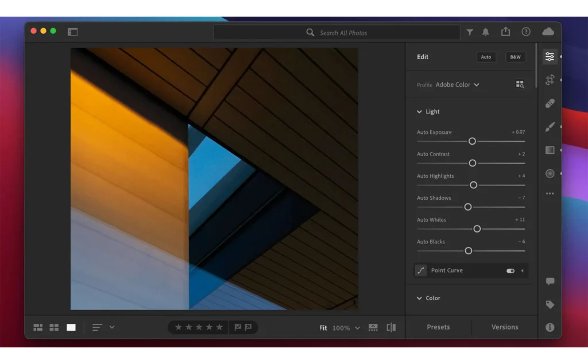The width and height of the screenshot is (588, 364).
Task: Open the keywords tag panel
Action: [550, 304]
